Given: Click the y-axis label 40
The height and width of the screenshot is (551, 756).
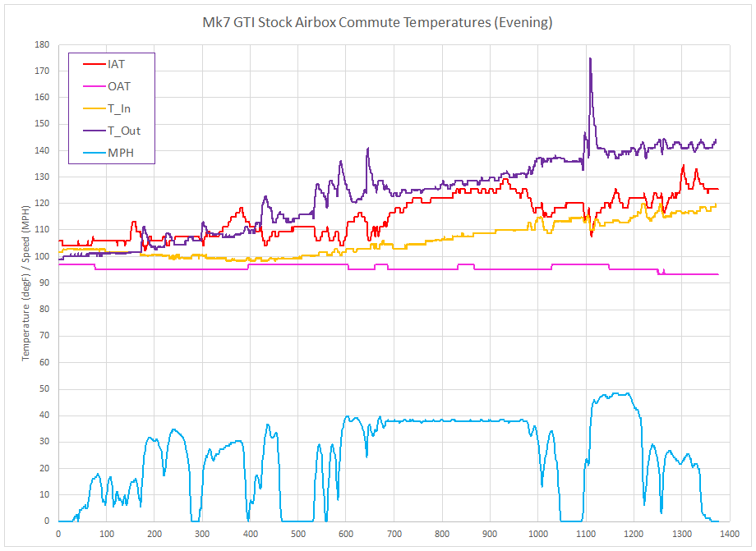Looking at the screenshot, I should (44, 416).
